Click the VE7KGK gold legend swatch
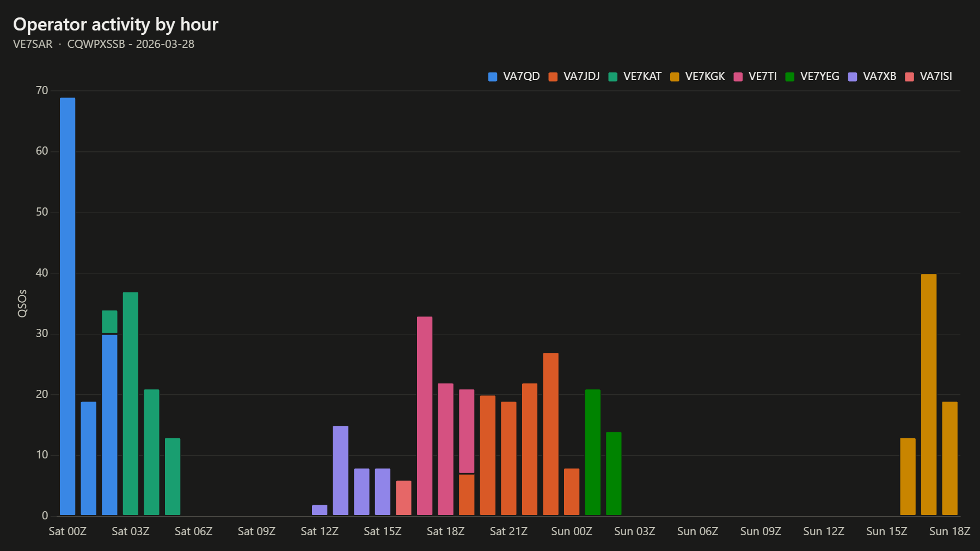 click(675, 77)
